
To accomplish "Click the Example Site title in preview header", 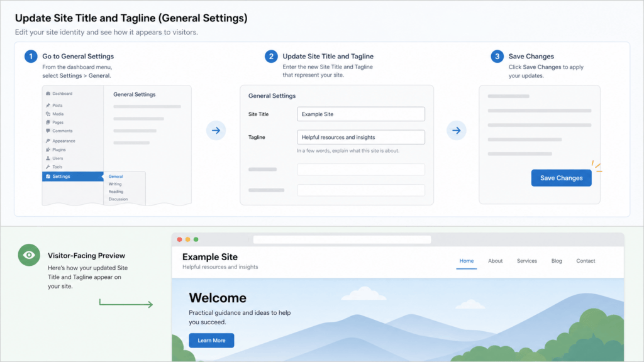I will (210, 257).
